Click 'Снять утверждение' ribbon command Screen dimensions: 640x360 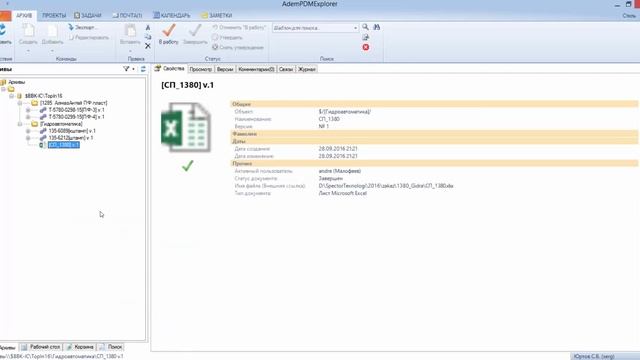pos(238,47)
